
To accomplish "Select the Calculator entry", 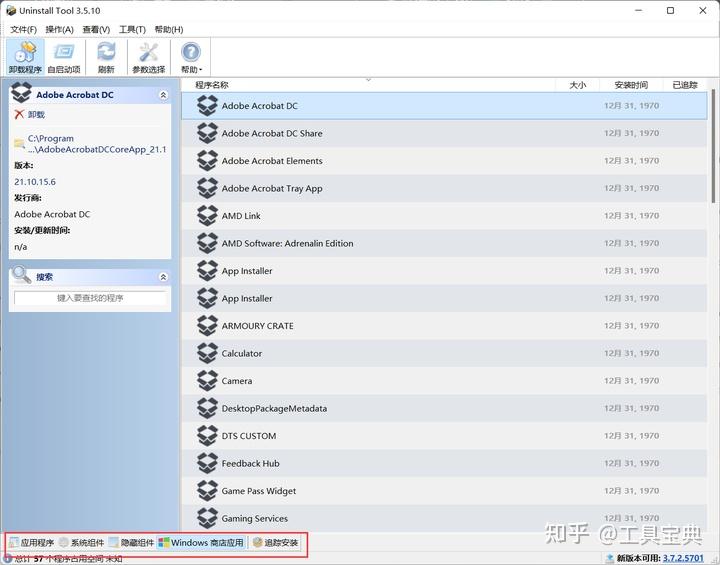I will point(444,353).
